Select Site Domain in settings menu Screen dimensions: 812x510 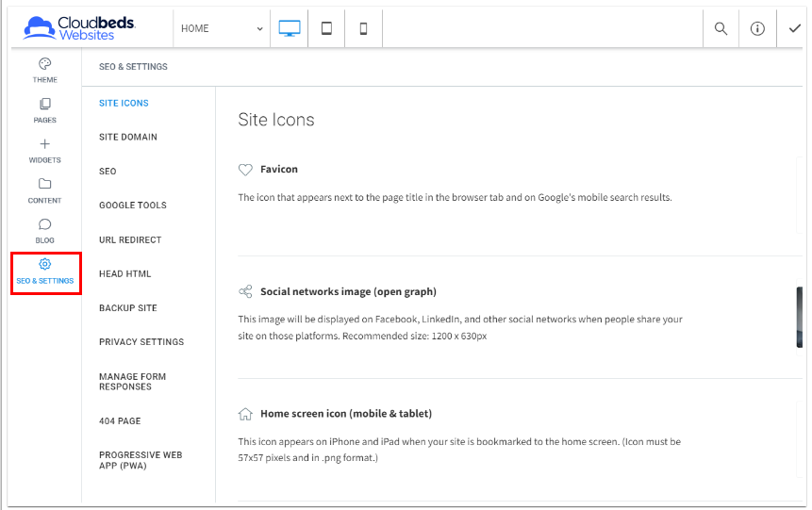128,137
